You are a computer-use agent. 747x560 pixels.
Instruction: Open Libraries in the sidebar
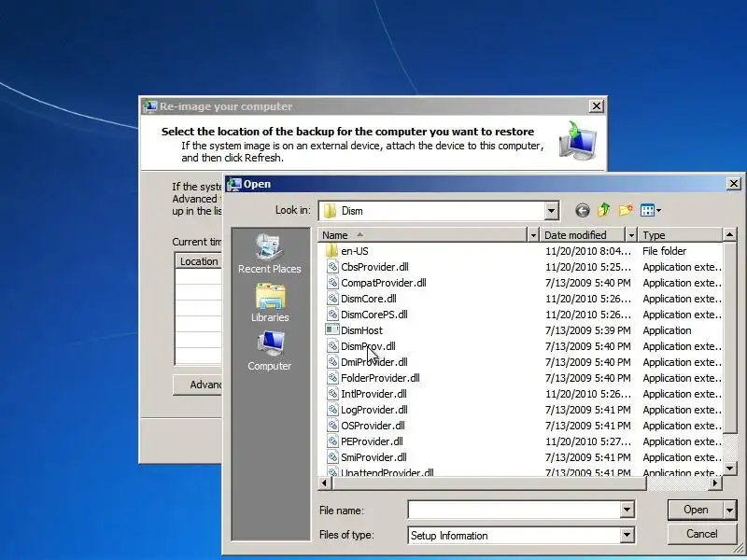270,302
